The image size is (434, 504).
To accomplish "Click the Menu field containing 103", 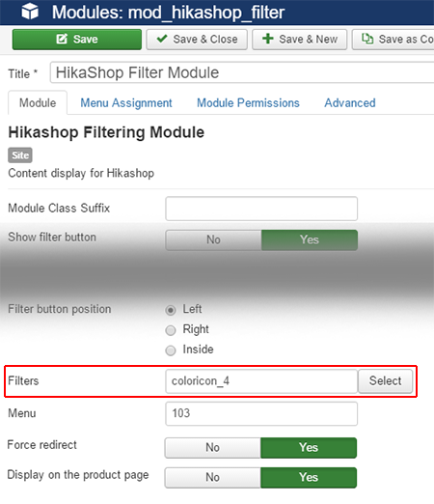I will pyautogui.click(x=261, y=413).
